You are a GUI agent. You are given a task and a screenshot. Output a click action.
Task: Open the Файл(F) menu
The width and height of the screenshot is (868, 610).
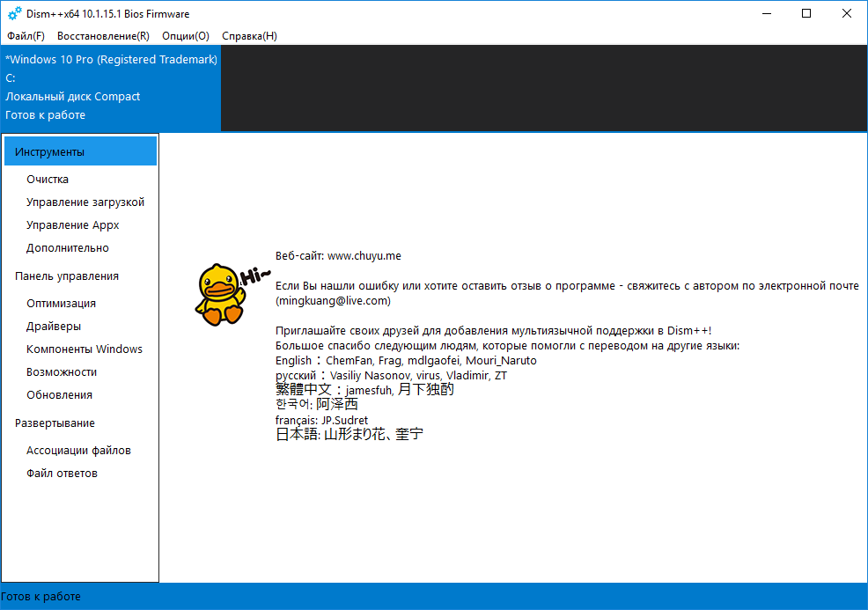pyautogui.click(x=26, y=36)
